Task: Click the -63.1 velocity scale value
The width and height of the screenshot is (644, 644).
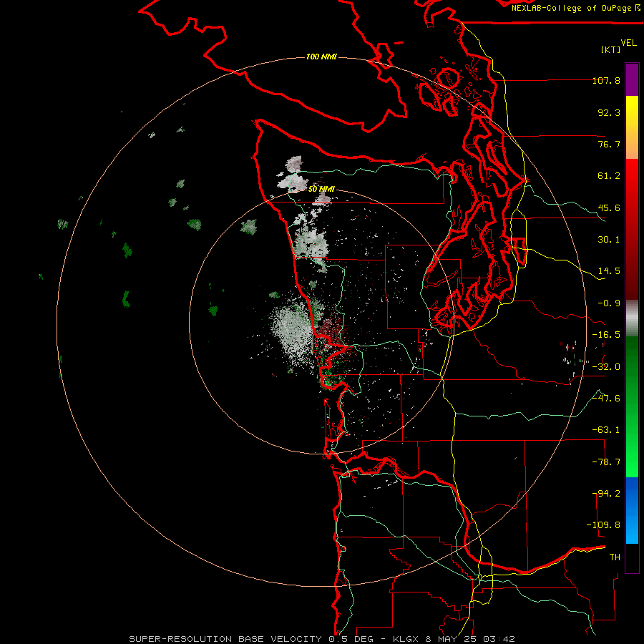Action: pyautogui.click(x=606, y=430)
